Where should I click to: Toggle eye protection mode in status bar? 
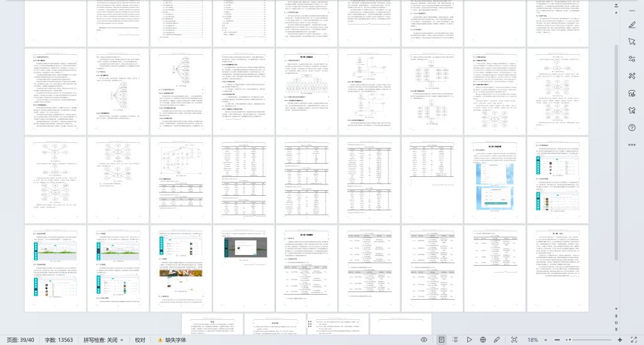pyautogui.click(x=424, y=340)
